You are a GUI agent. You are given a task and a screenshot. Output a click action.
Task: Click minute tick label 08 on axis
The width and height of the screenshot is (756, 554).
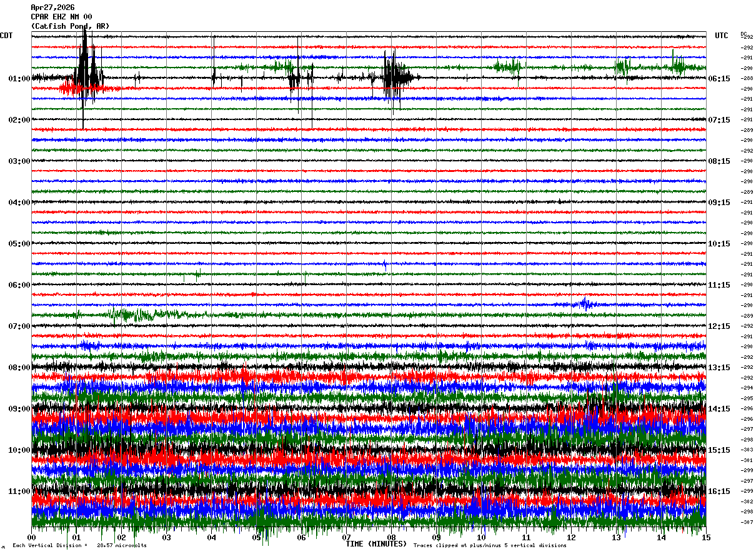tap(391, 537)
